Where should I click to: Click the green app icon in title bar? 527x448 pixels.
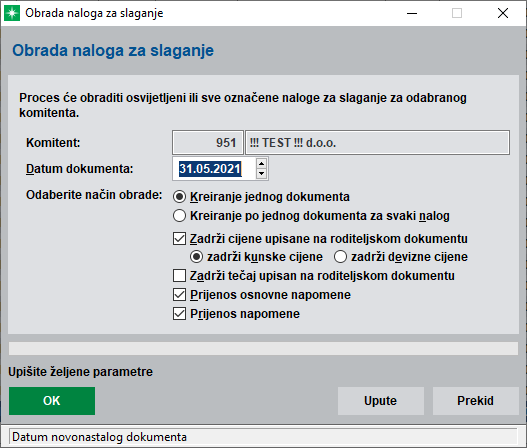(12, 13)
